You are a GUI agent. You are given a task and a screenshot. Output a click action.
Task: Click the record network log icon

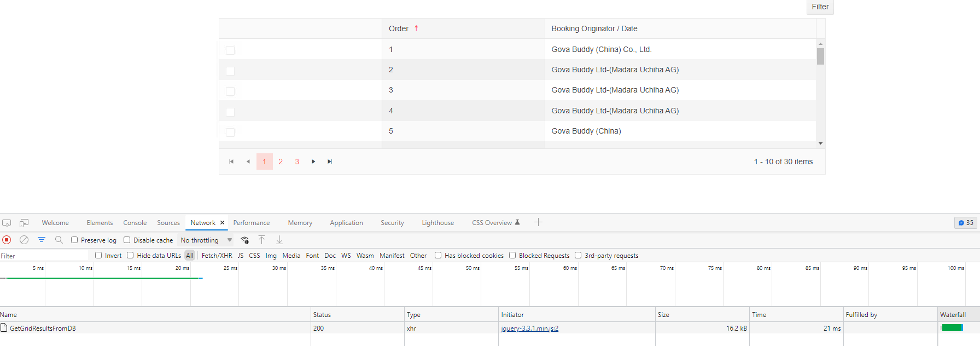pyautogui.click(x=7, y=240)
